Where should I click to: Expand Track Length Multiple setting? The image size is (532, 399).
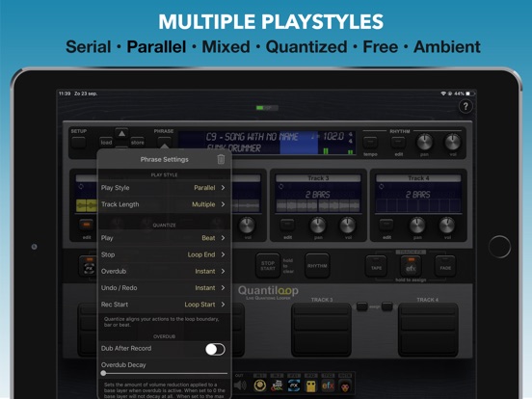pyautogui.click(x=164, y=204)
